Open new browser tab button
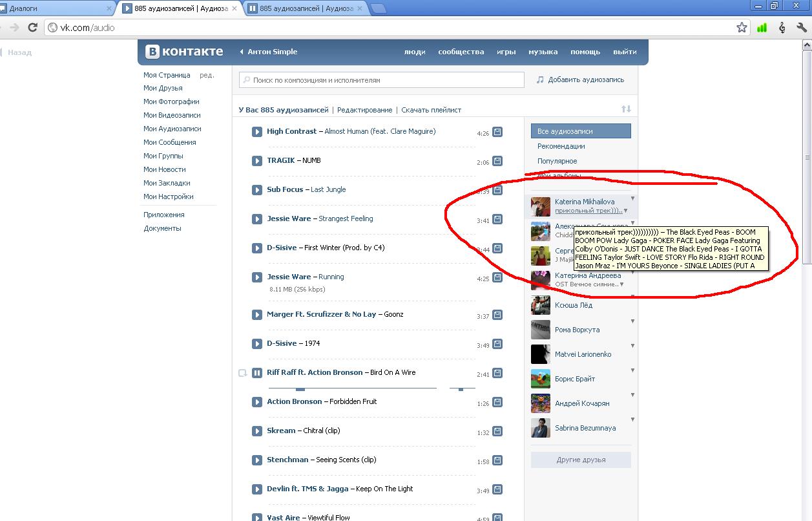The image size is (812, 521). coord(379,8)
